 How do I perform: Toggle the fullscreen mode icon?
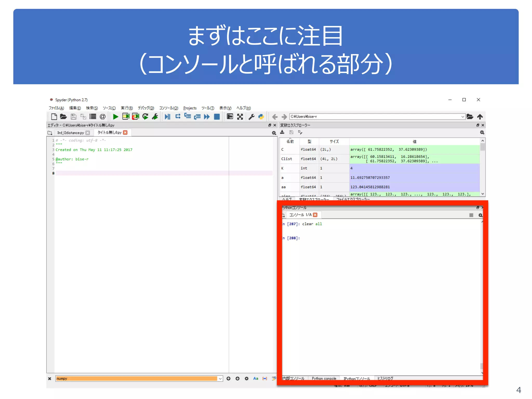pos(240,117)
